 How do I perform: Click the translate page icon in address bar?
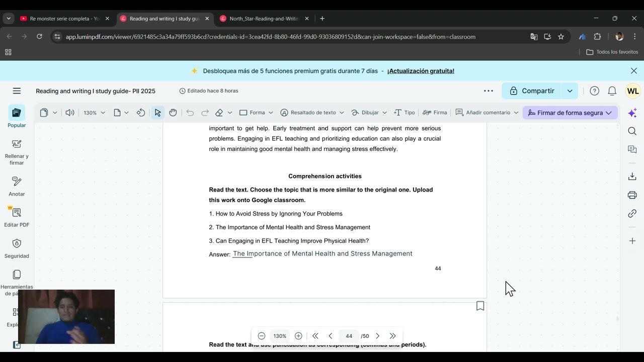coord(534,37)
